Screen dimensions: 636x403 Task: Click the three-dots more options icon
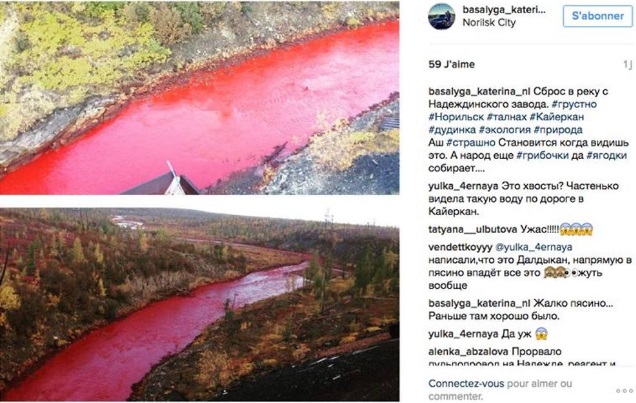click(624, 391)
